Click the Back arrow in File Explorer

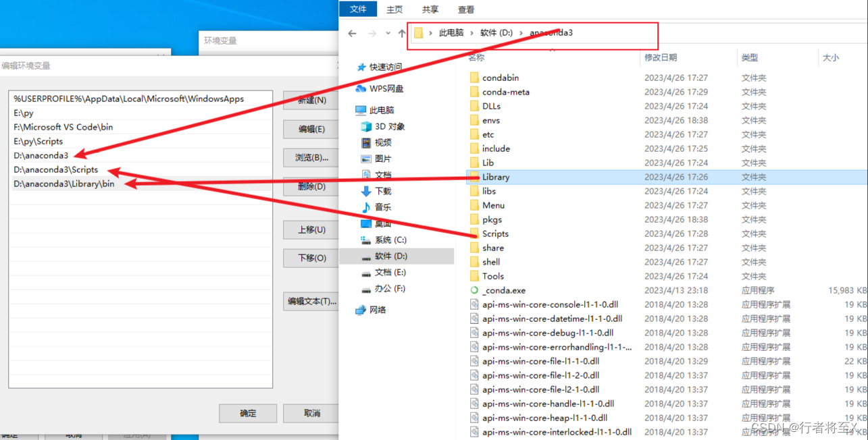click(x=352, y=33)
